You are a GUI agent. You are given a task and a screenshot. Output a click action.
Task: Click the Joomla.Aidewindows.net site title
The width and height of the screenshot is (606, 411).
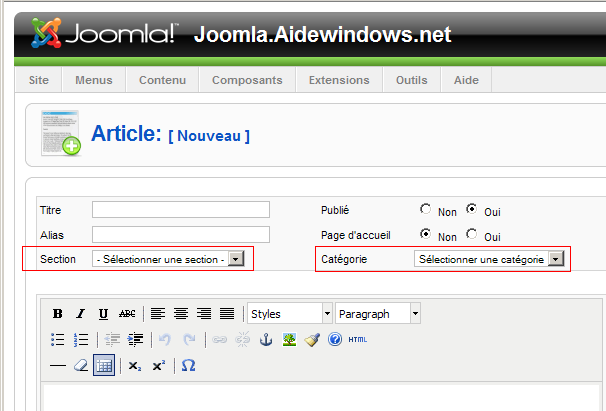point(322,34)
